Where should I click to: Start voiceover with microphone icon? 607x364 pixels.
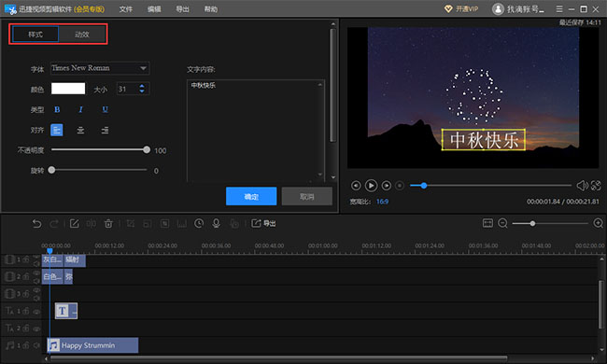(217, 224)
